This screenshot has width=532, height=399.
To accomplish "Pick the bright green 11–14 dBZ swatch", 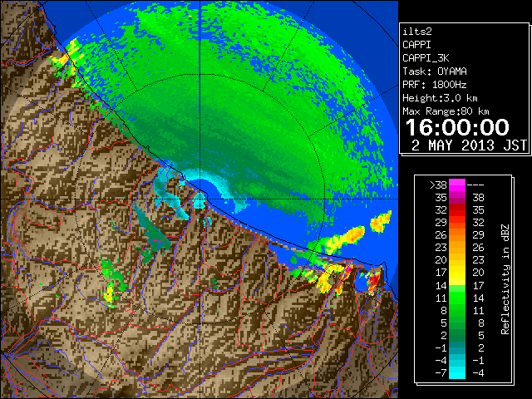I will tap(457, 298).
